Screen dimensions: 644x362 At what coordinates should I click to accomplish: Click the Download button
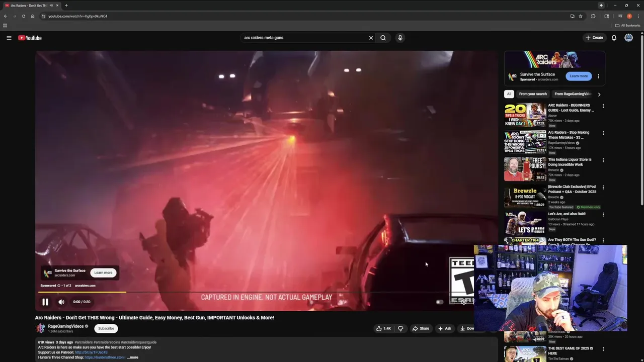point(466,328)
